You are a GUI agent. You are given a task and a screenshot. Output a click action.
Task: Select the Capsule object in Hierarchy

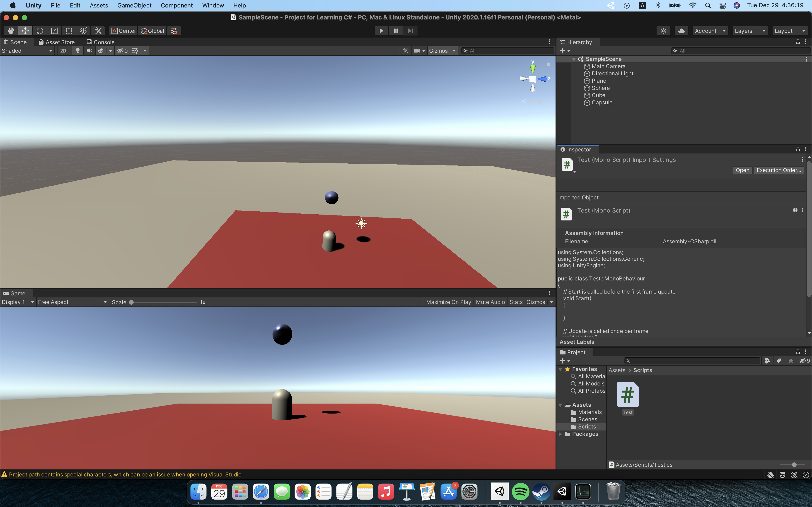coord(602,103)
